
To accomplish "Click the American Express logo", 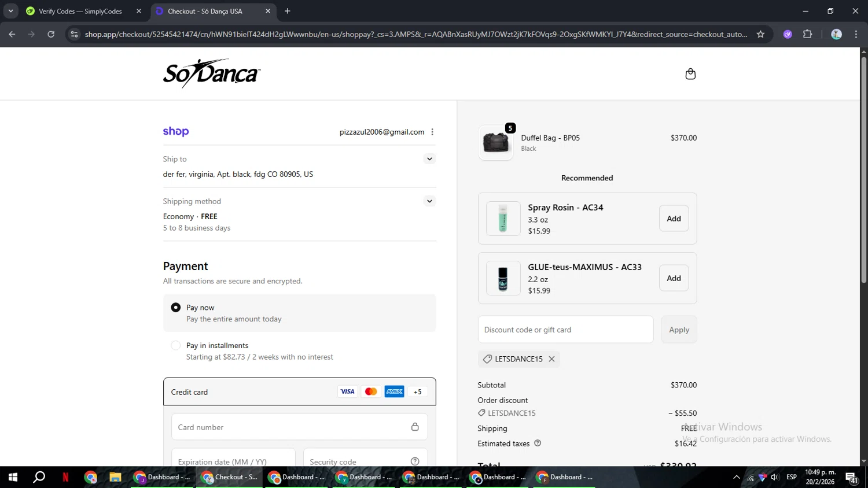I will pos(394,391).
